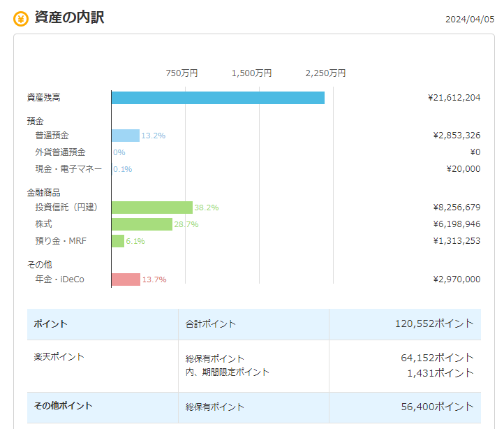Screen dimensions: 504x429
Task: Click the ¥21,612,204 total balance amount
Action: [454, 98]
